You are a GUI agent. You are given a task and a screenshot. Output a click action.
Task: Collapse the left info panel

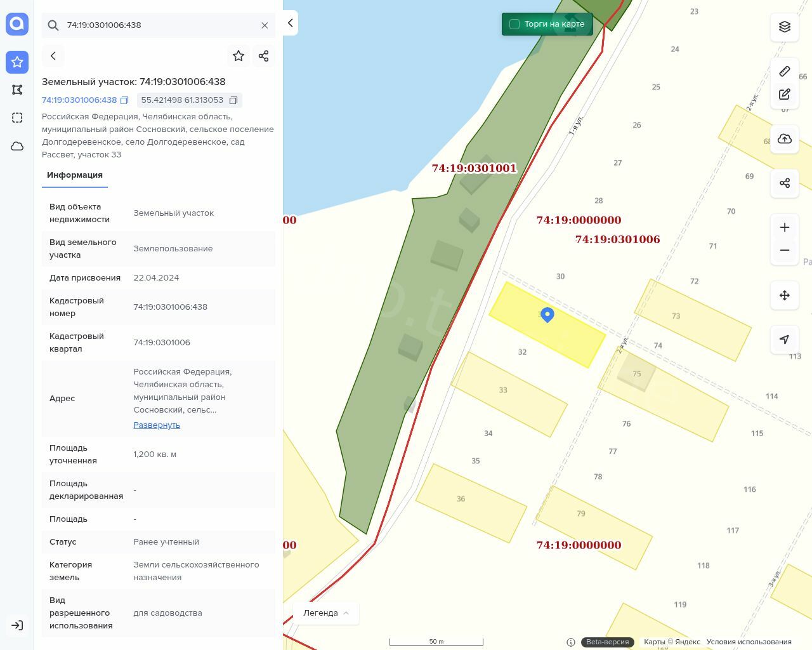tap(291, 23)
